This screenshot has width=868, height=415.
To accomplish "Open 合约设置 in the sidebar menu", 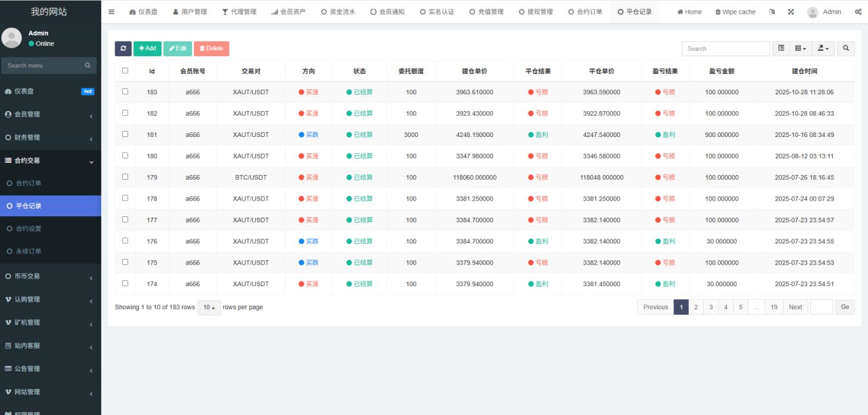I will 28,229.
